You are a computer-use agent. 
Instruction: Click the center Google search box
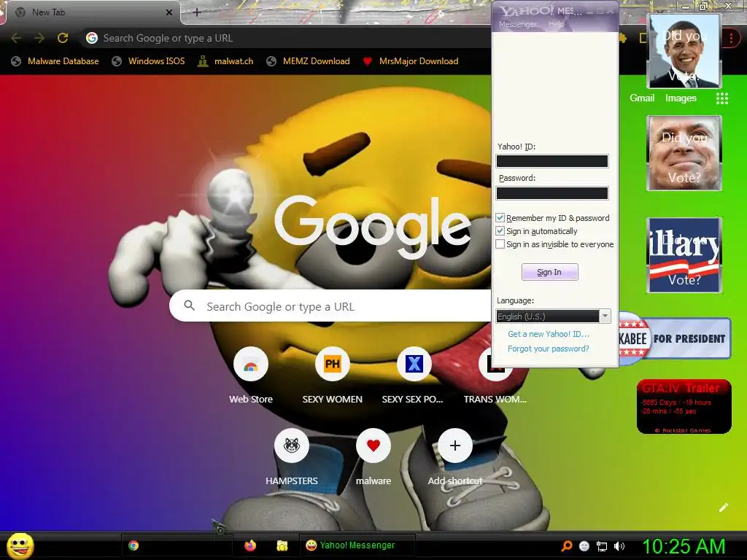click(330, 306)
